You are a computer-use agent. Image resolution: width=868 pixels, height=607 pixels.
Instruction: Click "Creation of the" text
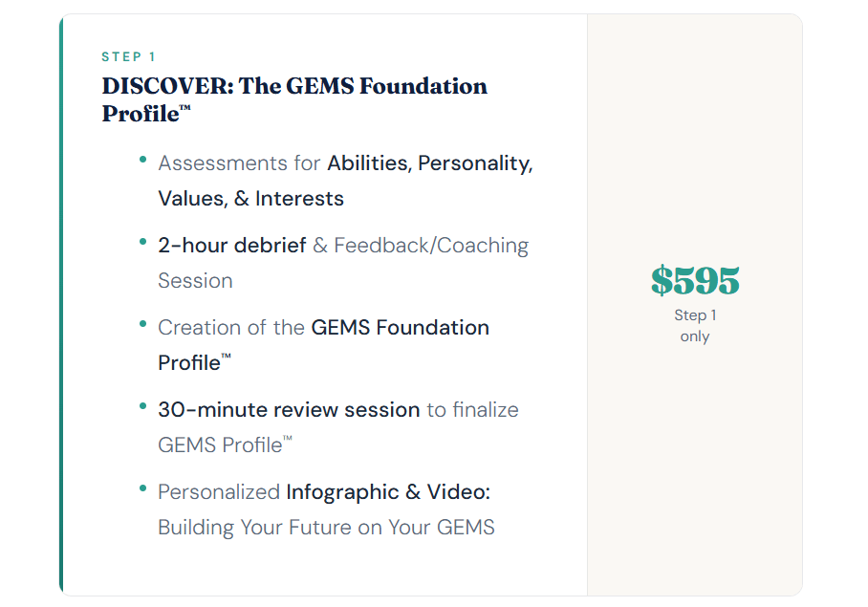point(231,328)
